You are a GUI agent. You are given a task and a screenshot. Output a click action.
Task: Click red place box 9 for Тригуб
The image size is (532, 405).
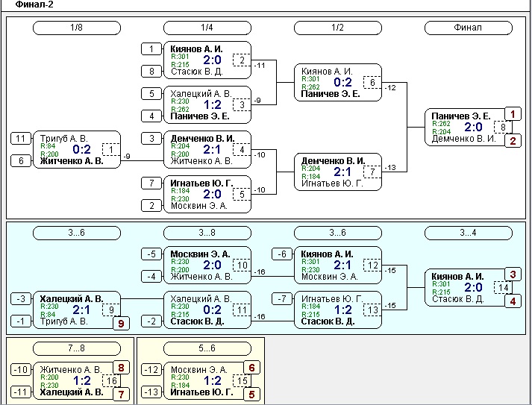[121, 323]
